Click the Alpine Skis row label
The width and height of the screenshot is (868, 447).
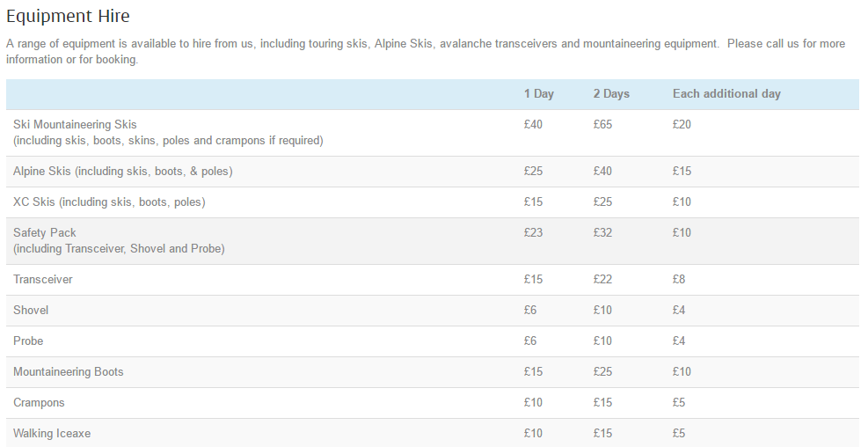point(123,172)
